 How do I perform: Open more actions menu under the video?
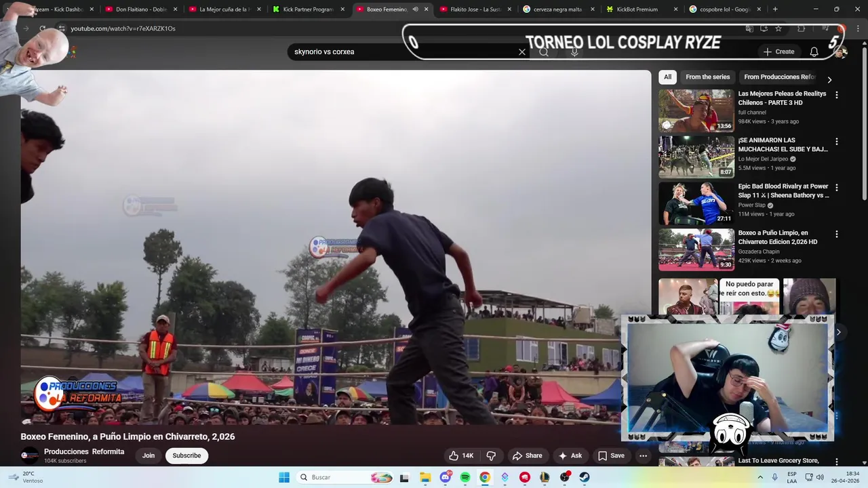click(x=643, y=455)
